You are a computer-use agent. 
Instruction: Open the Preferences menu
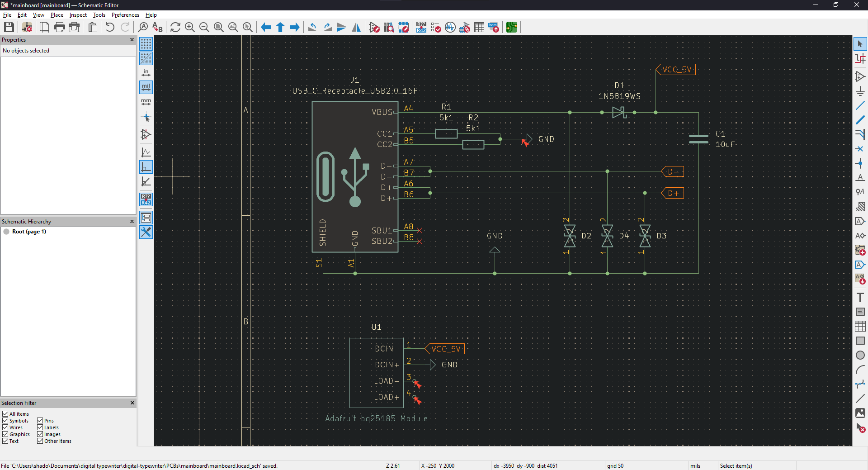point(125,15)
